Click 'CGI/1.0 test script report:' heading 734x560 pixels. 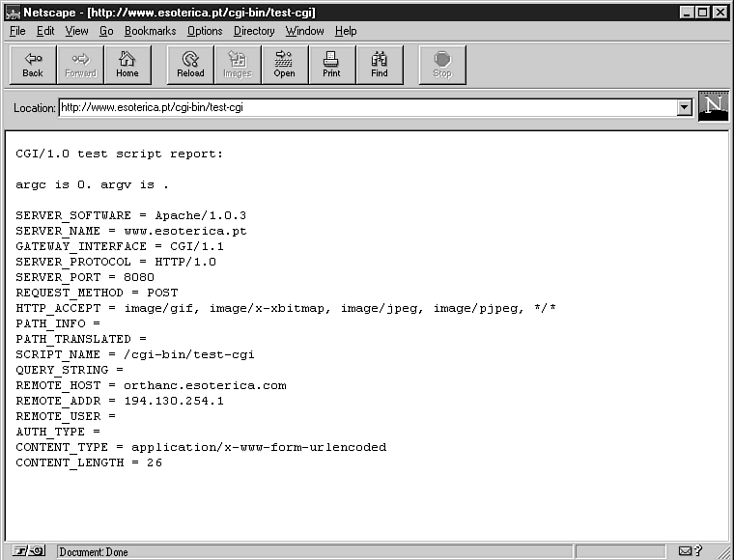(x=120, y=154)
